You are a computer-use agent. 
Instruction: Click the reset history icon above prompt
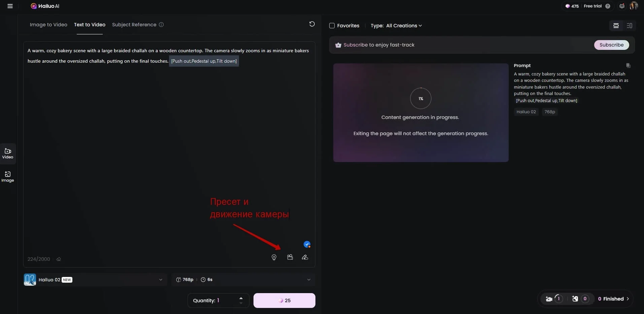[312, 24]
